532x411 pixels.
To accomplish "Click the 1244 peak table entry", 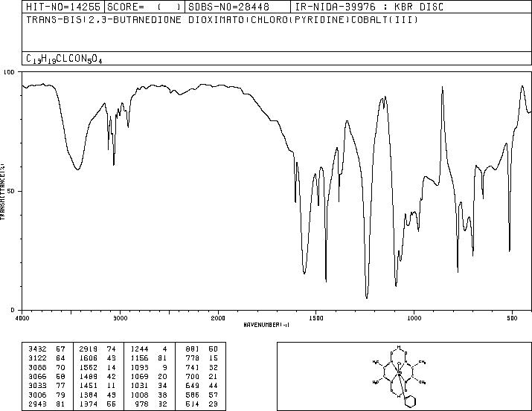I will [149, 349].
